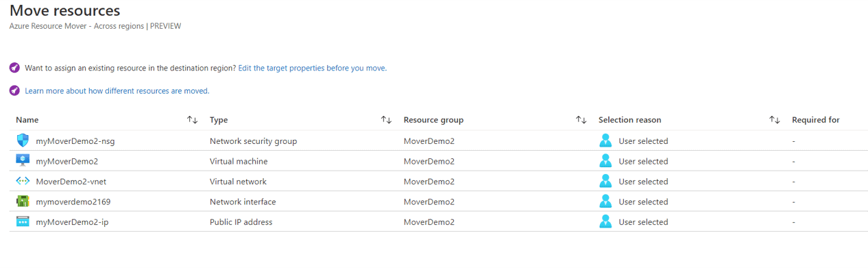Screen dimensions: 868x268
Task: Select the myMoverDemo2-nsg resource name
Action: point(75,141)
